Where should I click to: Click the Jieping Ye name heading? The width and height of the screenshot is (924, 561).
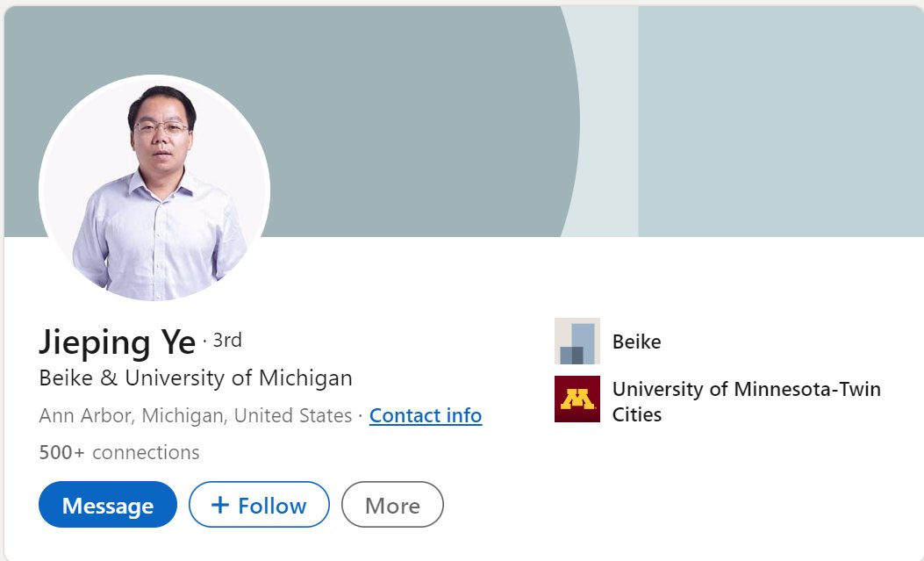[117, 342]
